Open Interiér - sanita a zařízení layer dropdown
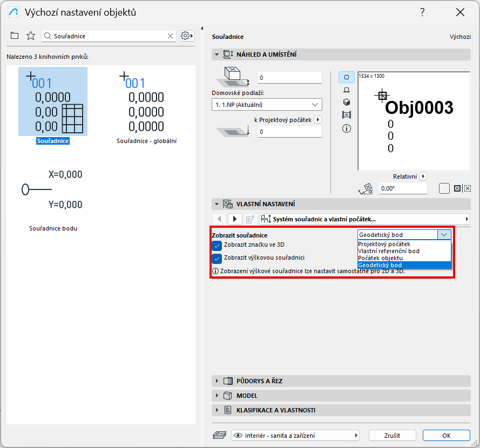The width and height of the screenshot is (480, 448). [x=295, y=435]
